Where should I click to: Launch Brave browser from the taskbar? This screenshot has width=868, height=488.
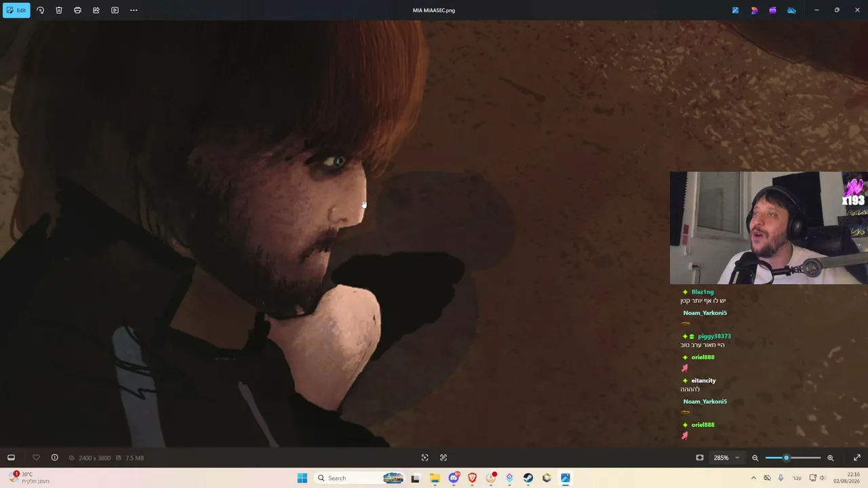click(473, 478)
